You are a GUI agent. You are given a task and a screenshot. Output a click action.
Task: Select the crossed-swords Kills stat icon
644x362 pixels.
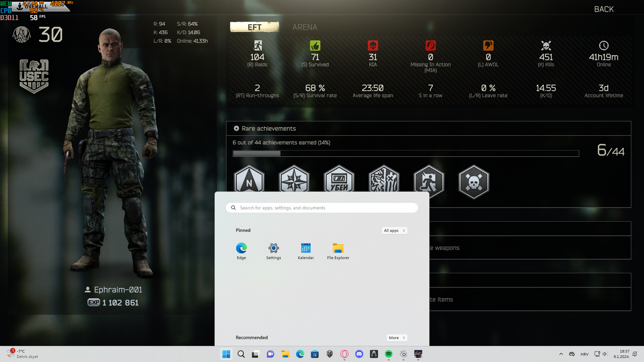coord(545,45)
